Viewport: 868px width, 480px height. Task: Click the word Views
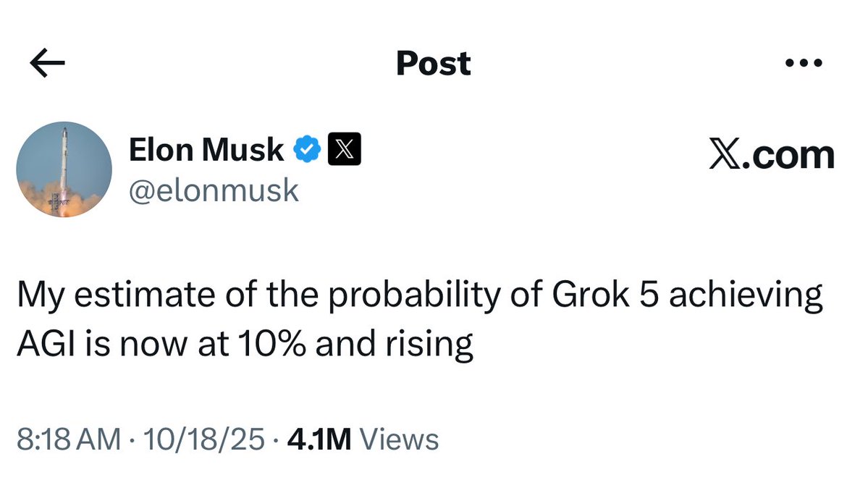399,439
